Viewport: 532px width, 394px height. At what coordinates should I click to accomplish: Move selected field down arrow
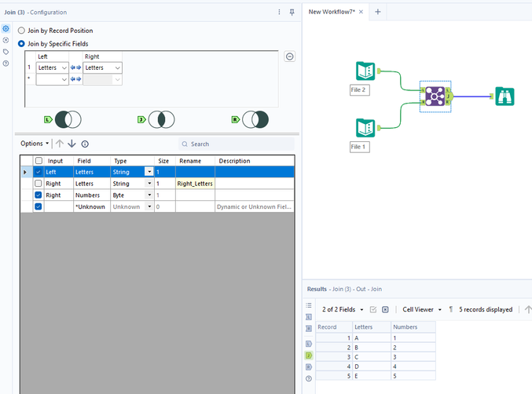pos(72,144)
